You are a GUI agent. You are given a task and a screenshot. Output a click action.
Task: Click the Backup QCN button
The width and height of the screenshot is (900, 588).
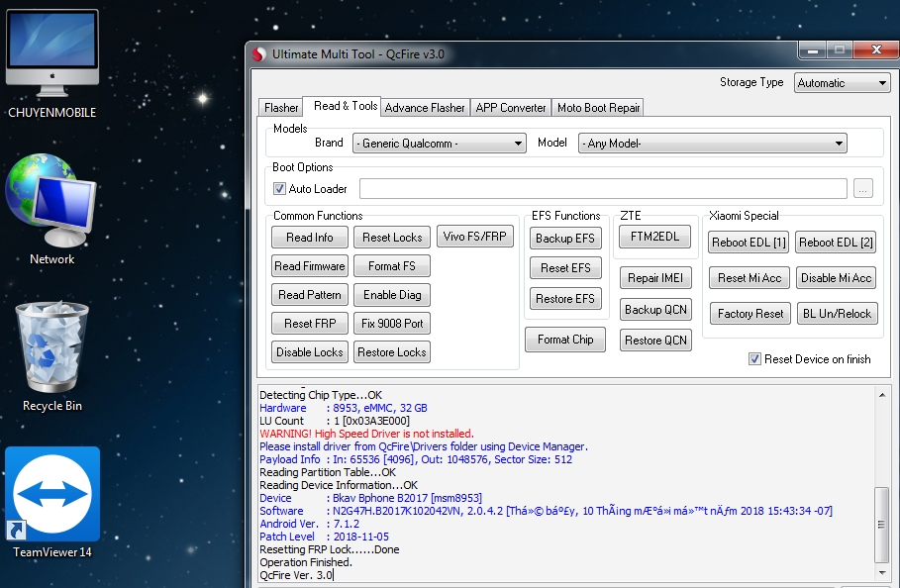coord(655,310)
